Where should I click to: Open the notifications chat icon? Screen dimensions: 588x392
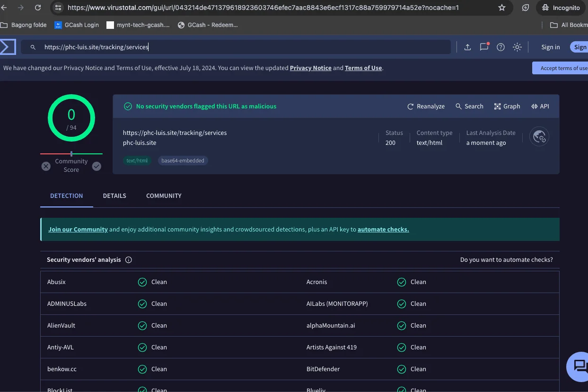[484, 47]
